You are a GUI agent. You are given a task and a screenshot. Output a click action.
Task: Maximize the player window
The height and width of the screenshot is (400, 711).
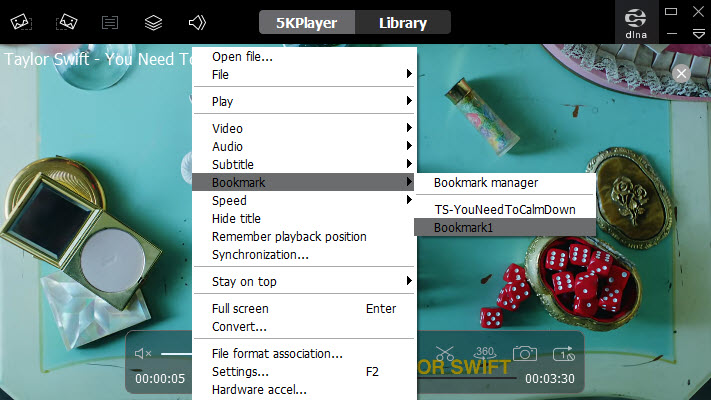tap(671, 11)
